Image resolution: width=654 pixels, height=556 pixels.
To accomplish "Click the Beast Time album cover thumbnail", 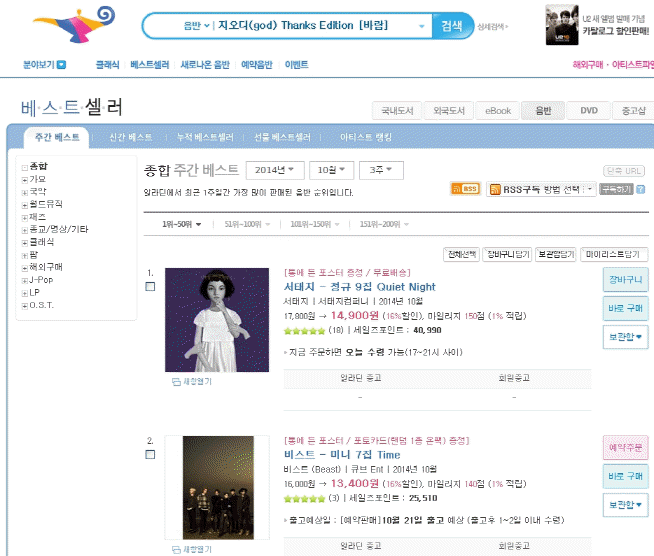I will (x=218, y=488).
